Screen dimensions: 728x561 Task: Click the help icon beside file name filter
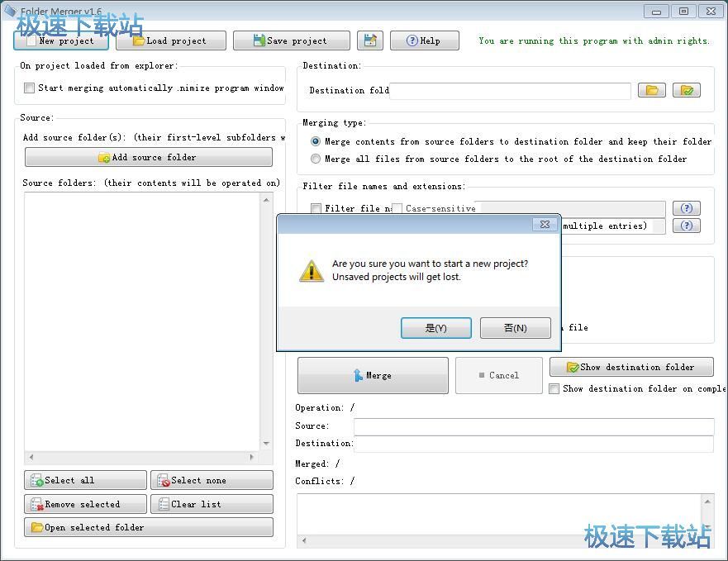687,208
